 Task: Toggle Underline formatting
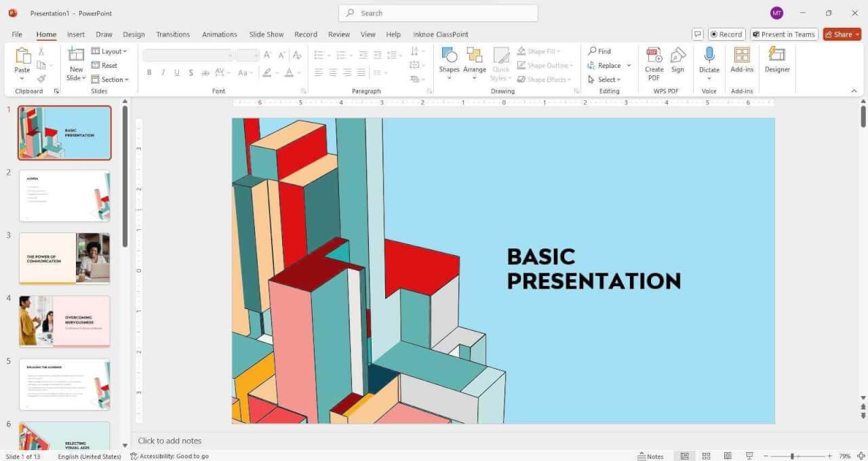(x=177, y=73)
